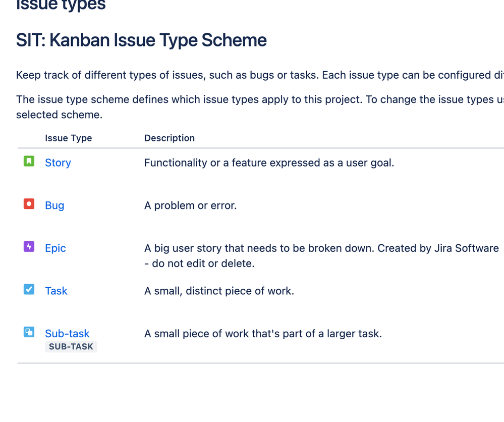Click the Issue types page title
This screenshot has width=504, height=422.
(x=61, y=5)
